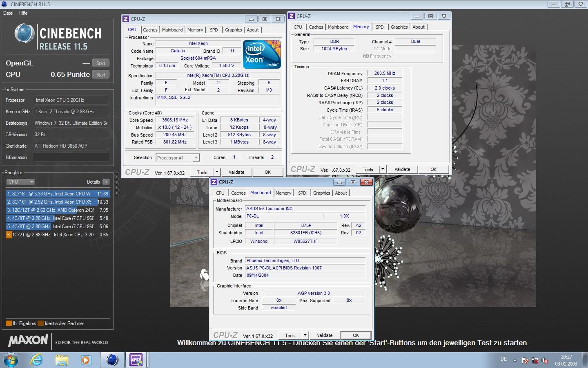Switch to Memory tab in Mainboard window
Image resolution: width=588 pixels, height=368 pixels.
tap(283, 193)
